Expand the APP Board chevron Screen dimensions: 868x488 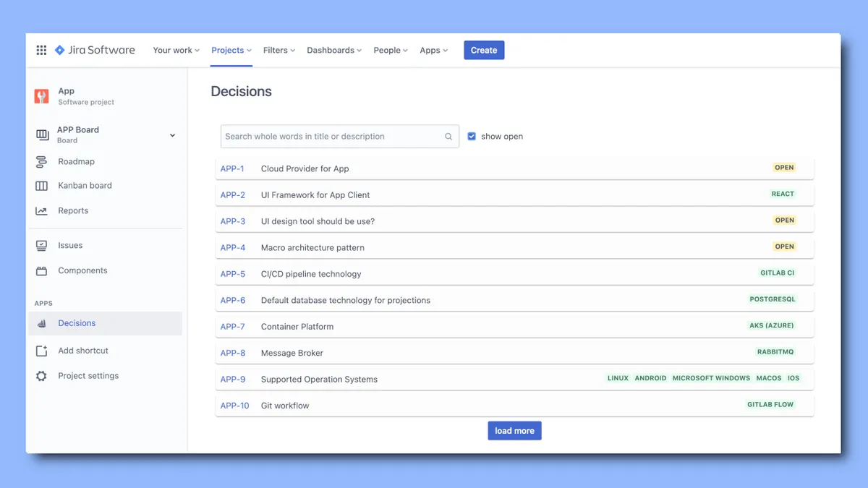pyautogui.click(x=172, y=135)
